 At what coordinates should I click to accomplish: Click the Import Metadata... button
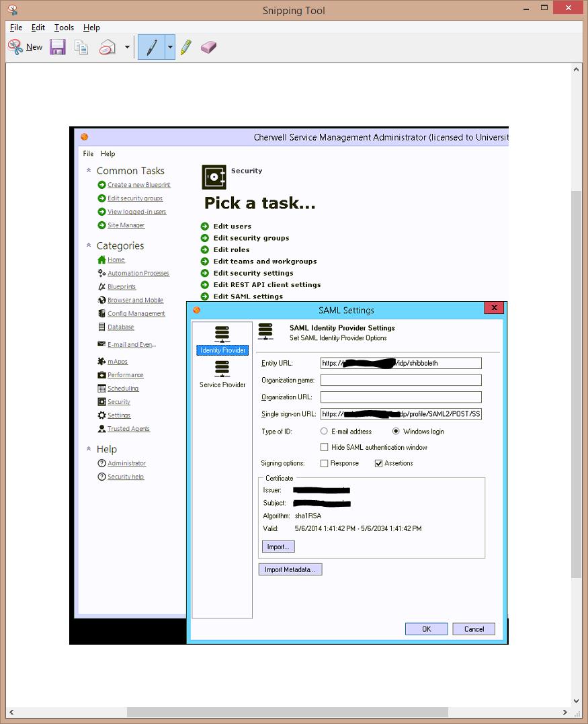(290, 569)
